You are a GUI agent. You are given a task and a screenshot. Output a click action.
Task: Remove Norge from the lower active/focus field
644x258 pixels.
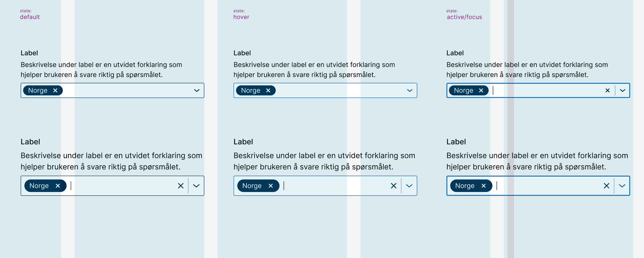click(x=483, y=185)
